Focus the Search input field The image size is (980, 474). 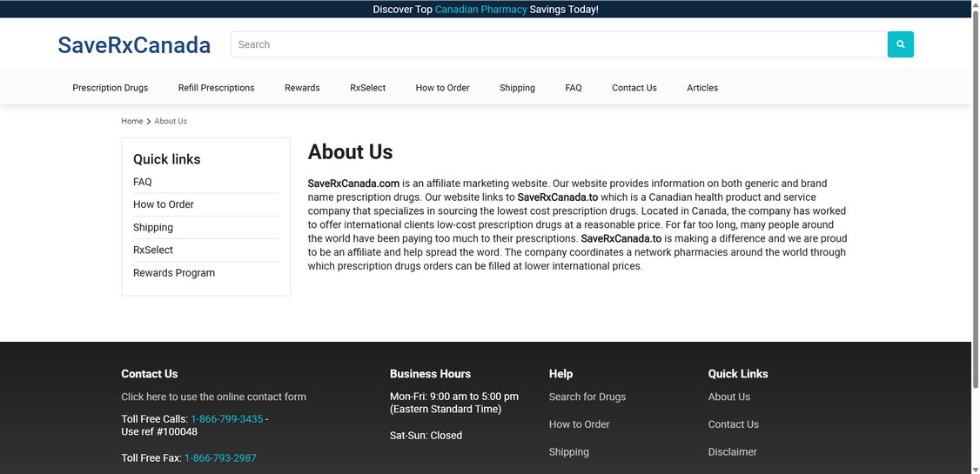pyautogui.click(x=559, y=44)
